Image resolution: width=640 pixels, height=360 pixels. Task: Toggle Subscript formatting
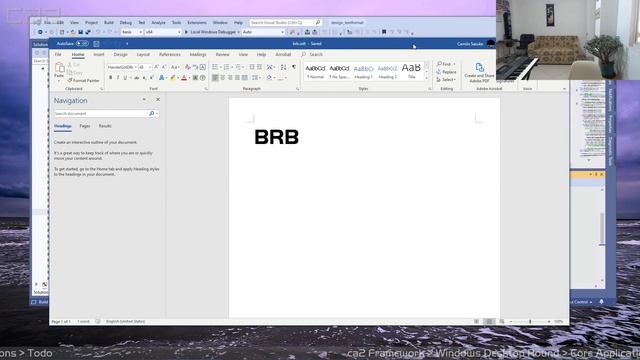pyautogui.click(x=144, y=78)
